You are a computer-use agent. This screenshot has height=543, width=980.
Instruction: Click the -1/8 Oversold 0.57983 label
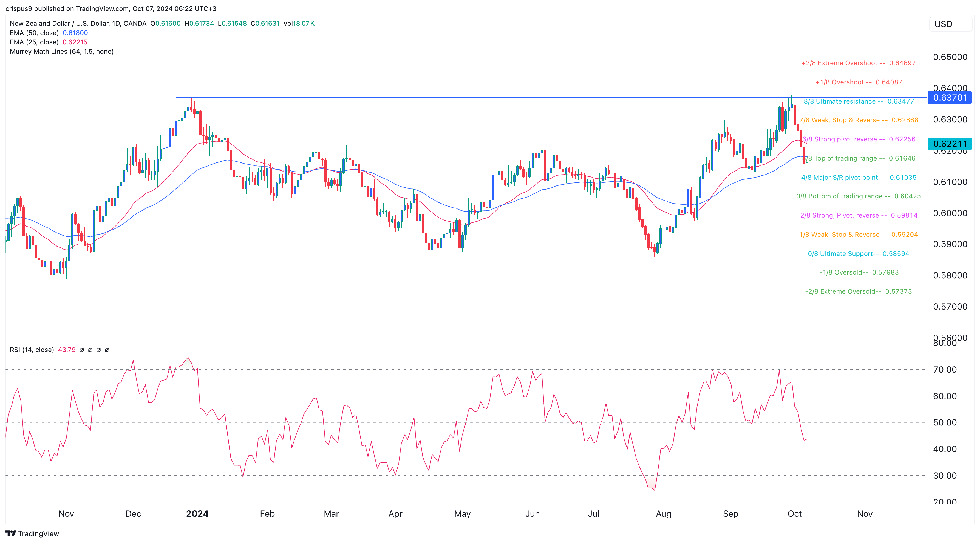coord(859,272)
